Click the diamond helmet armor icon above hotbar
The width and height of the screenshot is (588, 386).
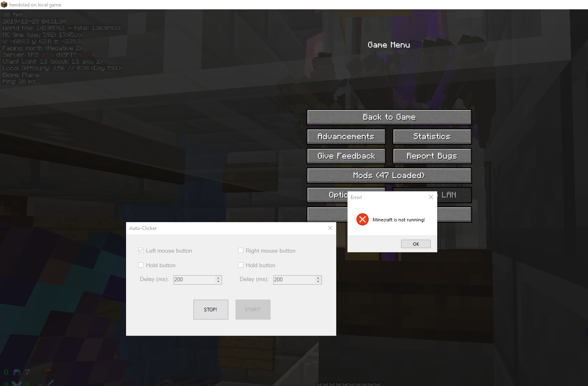tap(17, 372)
